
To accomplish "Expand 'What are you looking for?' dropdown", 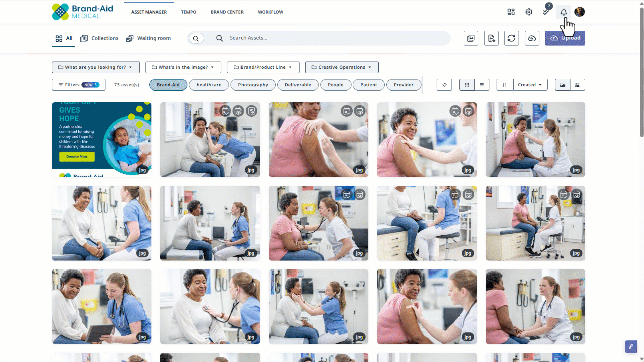I will click(96, 67).
